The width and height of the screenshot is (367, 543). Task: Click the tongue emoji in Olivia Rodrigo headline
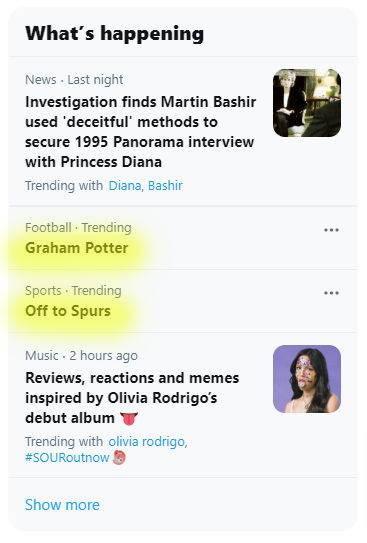point(129,418)
